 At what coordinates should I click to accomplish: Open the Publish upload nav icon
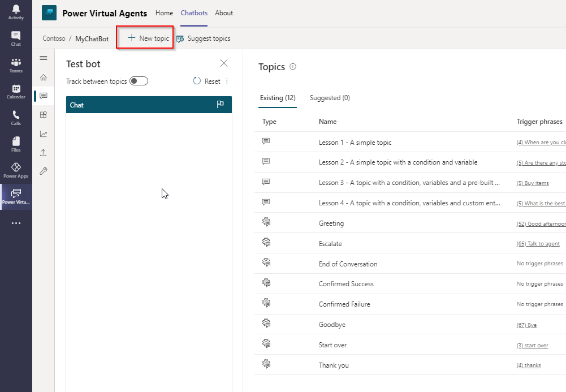44,153
